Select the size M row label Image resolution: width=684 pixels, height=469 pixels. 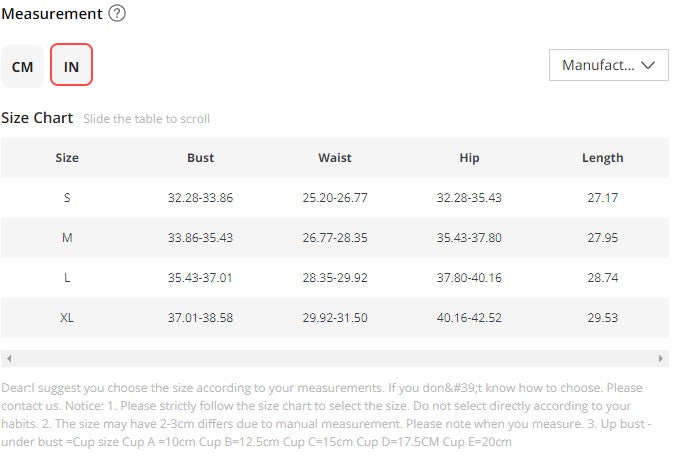67,238
